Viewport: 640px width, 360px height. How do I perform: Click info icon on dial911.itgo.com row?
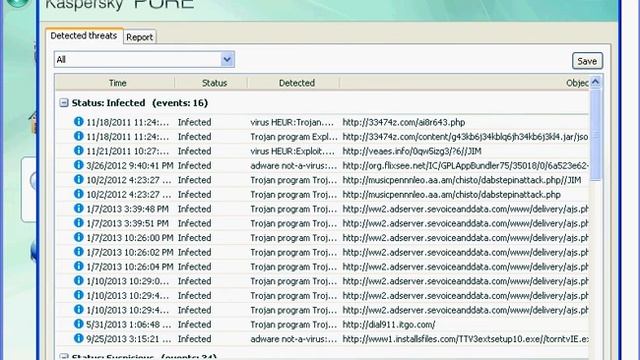78,324
